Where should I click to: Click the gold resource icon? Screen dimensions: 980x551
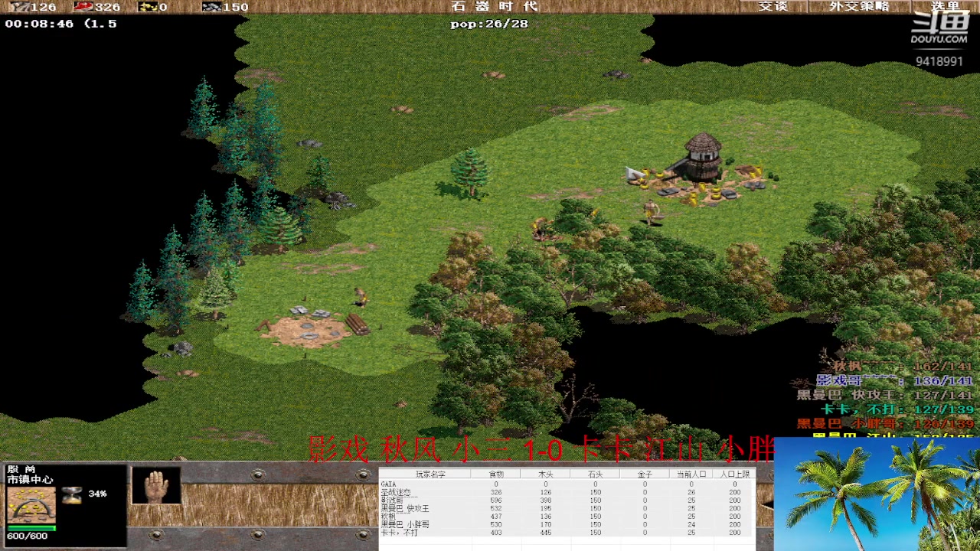coord(147,6)
